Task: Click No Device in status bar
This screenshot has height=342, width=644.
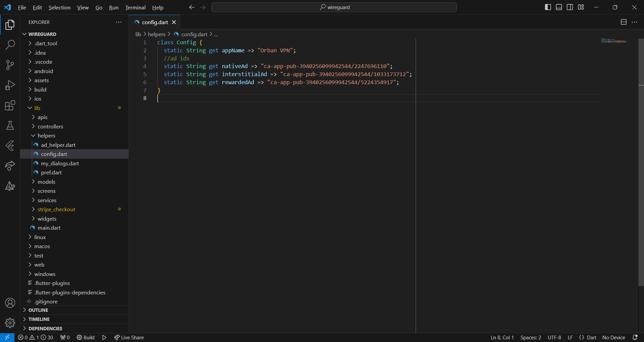Action: (x=613, y=337)
